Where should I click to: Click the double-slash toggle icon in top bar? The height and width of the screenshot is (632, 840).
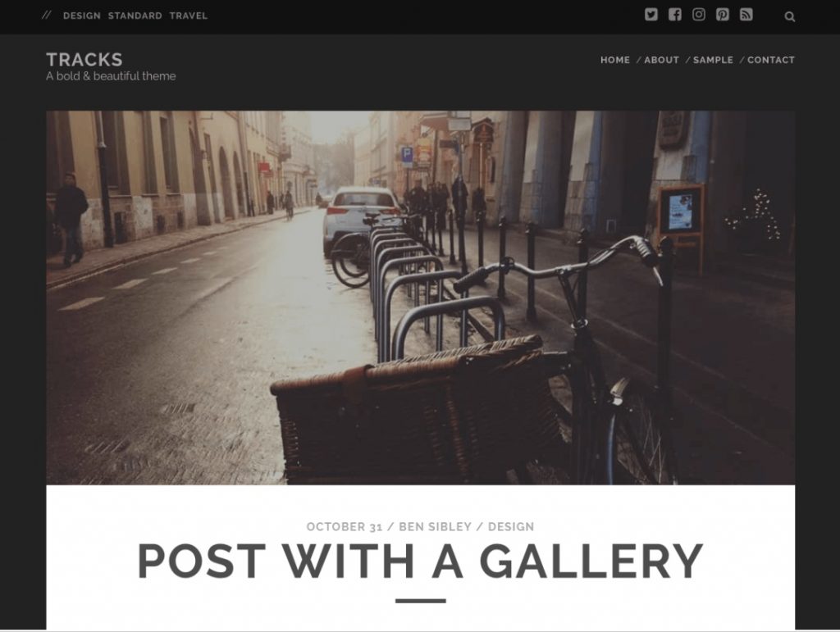[x=47, y=16]
